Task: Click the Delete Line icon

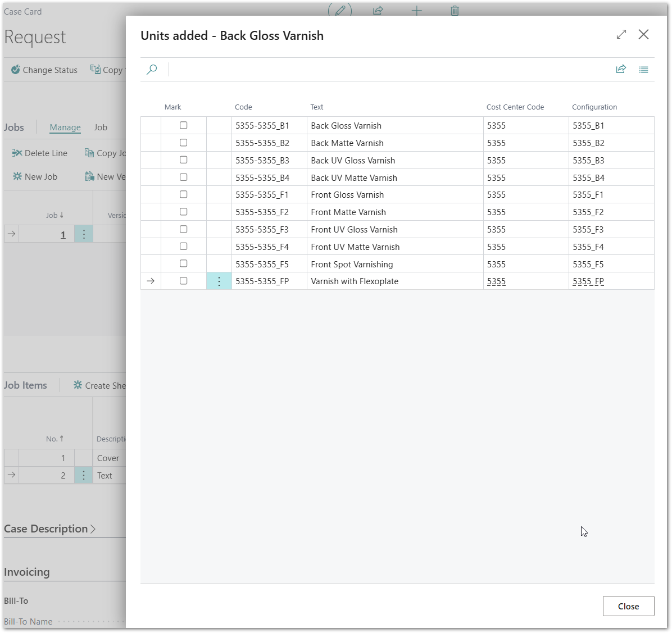Action: pos(17,153)
